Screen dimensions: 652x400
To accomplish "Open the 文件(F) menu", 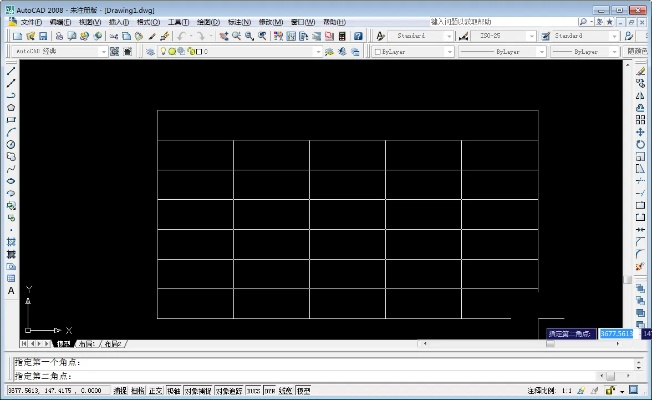I will [x=31, y=22].
